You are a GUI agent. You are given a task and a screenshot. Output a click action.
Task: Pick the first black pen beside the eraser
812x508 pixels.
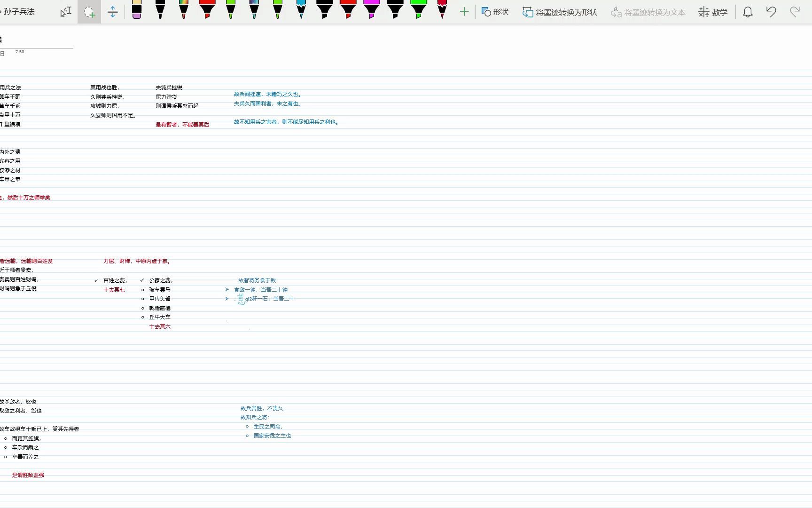[160, 9]
